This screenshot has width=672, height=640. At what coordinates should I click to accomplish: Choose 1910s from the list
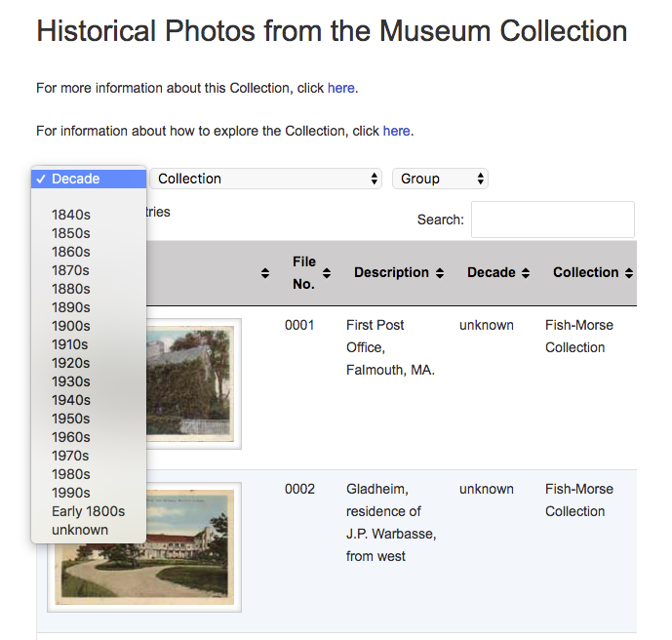[x=89, y=344]
